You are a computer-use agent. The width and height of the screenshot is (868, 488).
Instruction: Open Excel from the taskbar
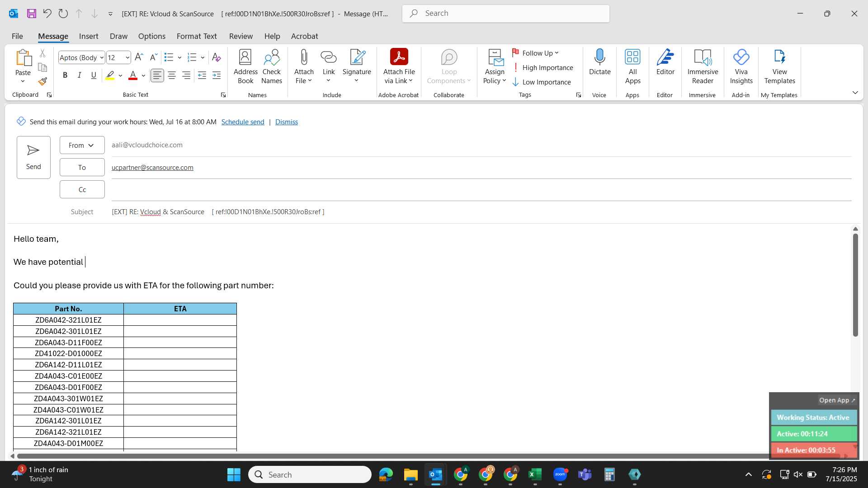(x=535, y=474)
